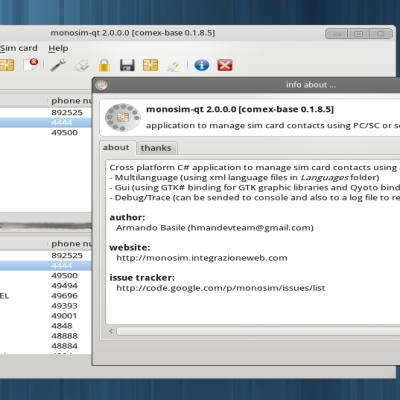Select the row with number 49494
Screen dimensions: 400x400
pos(46,285)
